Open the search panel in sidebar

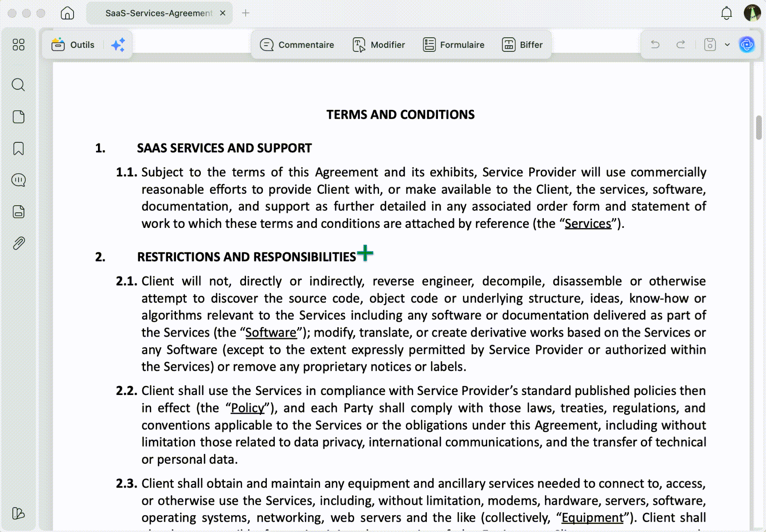coord(19,85)
